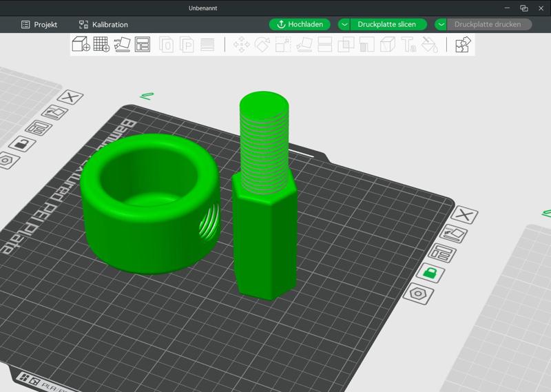Screen dimensions: 551x392
Task: Switch to the Kalibration tab
Action: click(x=103, y=24)
